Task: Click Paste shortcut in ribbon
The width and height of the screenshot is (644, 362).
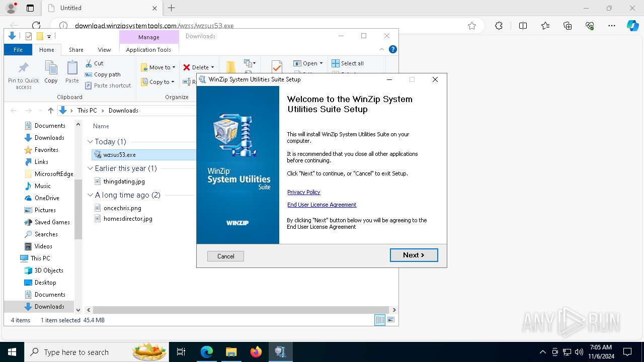Action: click(108, 85)
